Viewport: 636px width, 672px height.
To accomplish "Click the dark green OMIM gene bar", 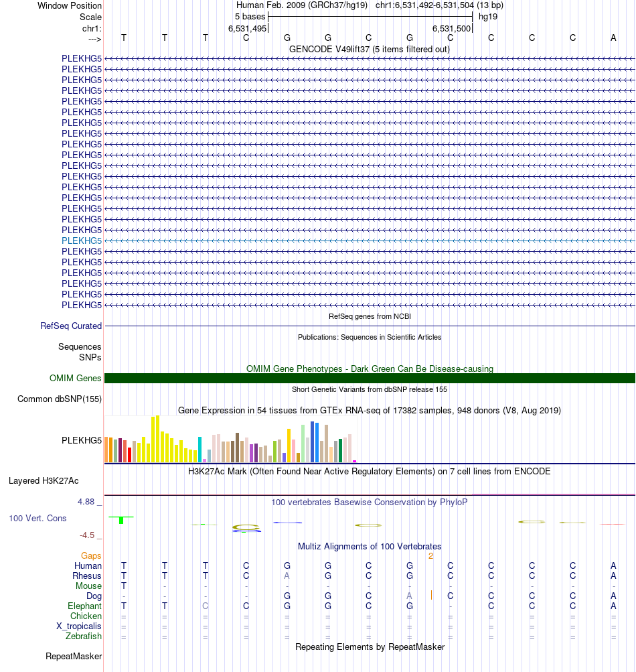I will pyautogui.click(x=370, y=378).
